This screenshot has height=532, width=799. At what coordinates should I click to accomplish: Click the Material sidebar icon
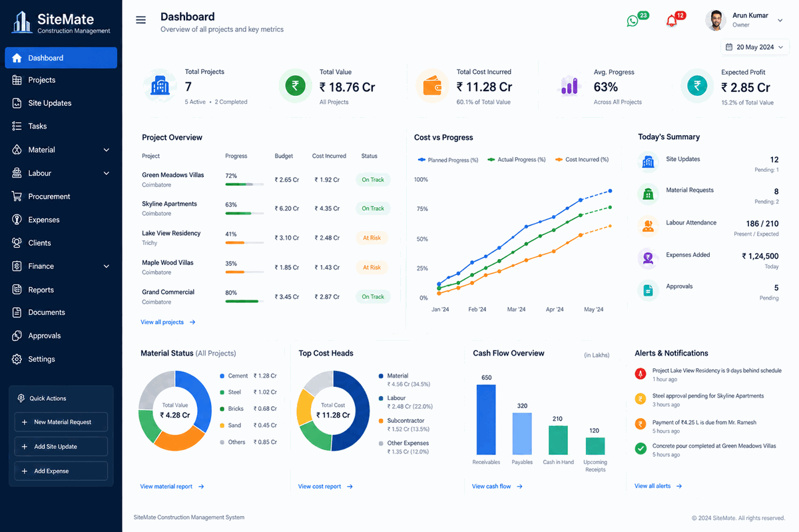[x=17, y=150]
